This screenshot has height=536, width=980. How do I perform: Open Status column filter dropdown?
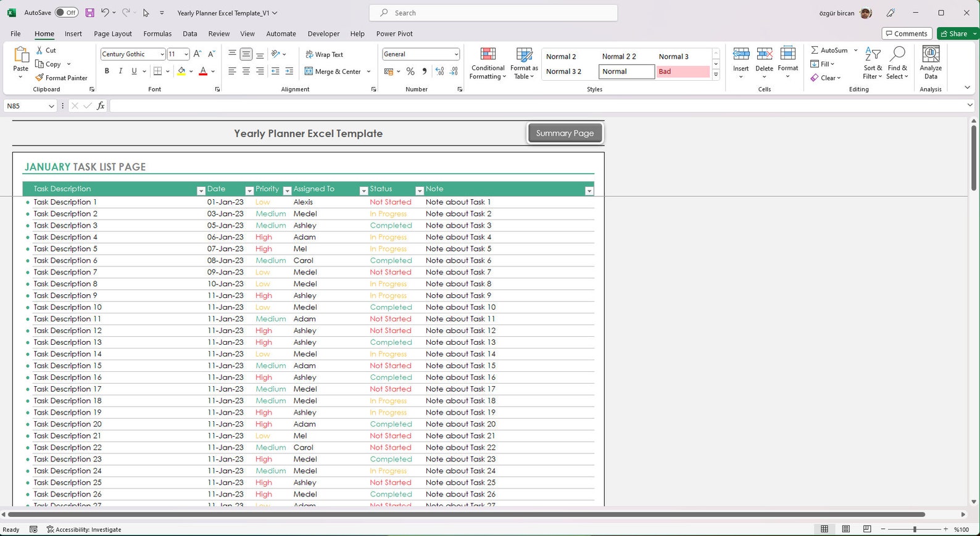click(420, 191)
